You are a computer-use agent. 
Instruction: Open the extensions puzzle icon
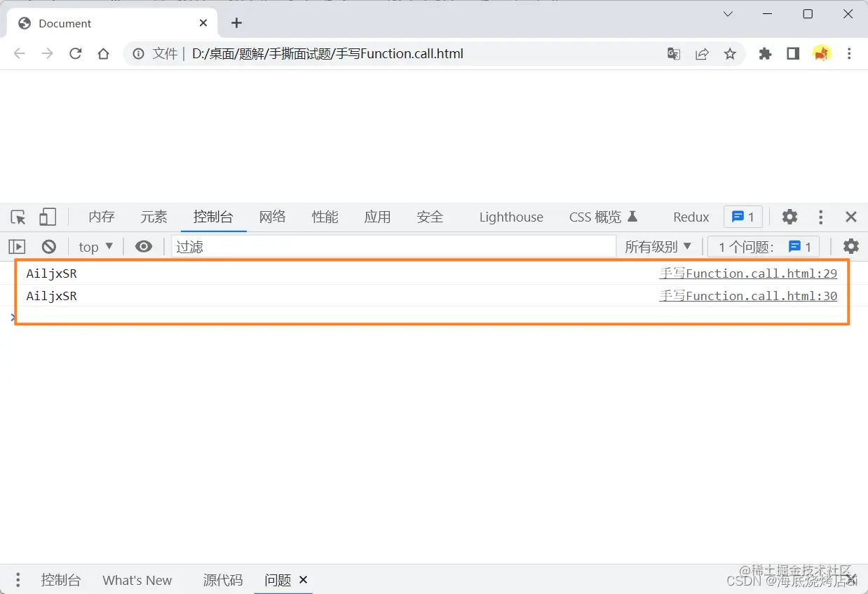[765, 54]
